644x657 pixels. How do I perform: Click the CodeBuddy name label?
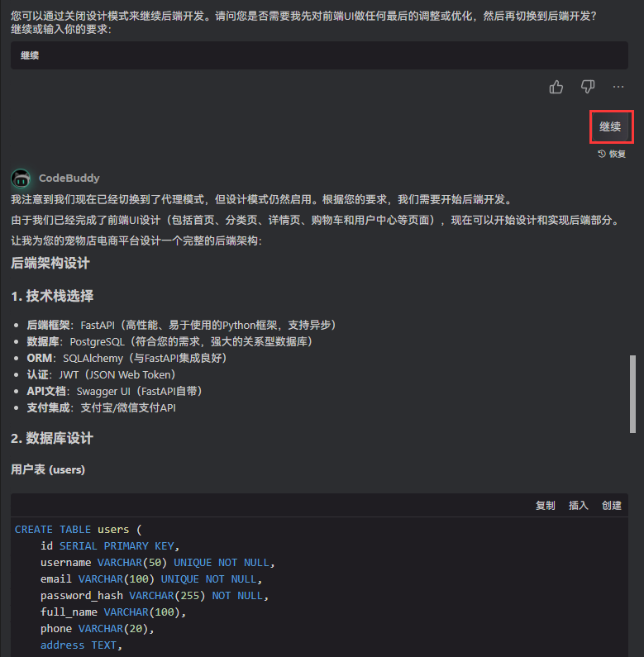69,178
